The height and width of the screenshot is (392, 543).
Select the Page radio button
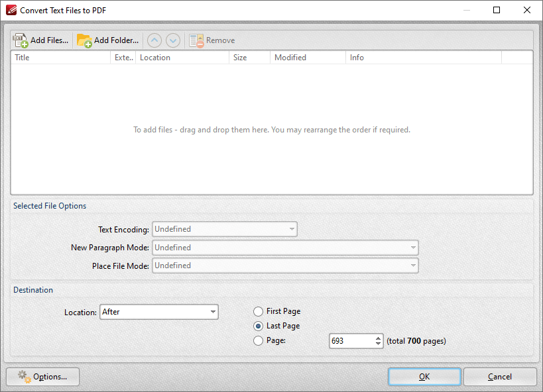click(x=258, y=341)
